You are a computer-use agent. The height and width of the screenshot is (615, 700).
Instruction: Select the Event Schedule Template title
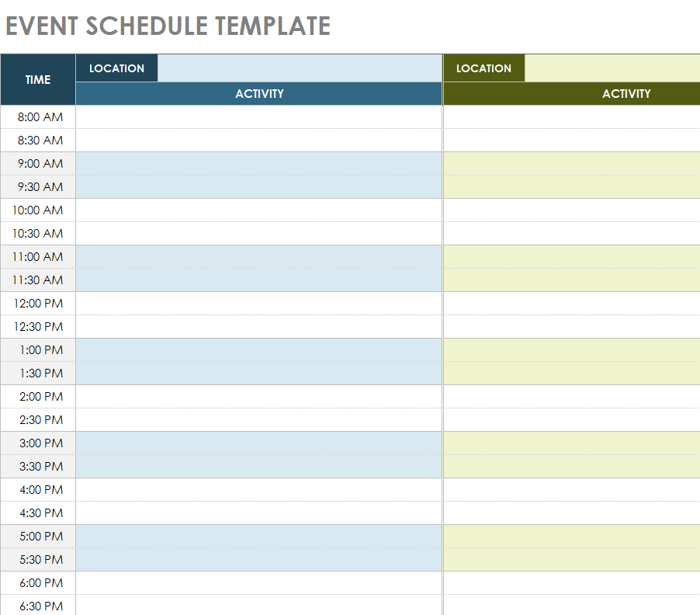[168, 26]
